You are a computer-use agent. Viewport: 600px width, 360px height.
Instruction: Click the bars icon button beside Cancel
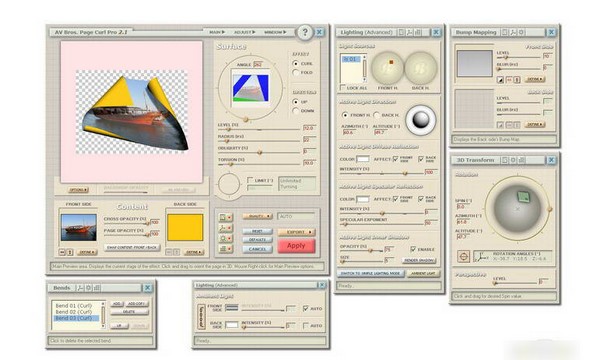(x=225, y=249)
